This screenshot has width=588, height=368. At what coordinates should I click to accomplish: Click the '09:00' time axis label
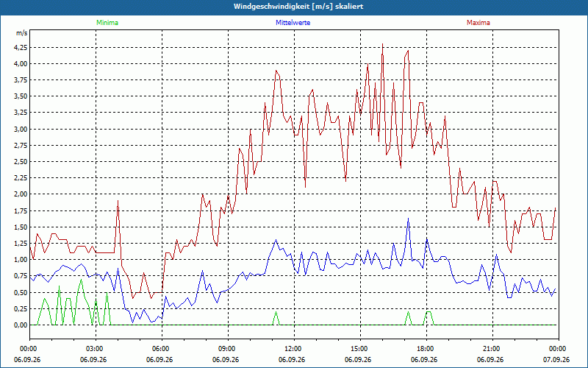226,349
